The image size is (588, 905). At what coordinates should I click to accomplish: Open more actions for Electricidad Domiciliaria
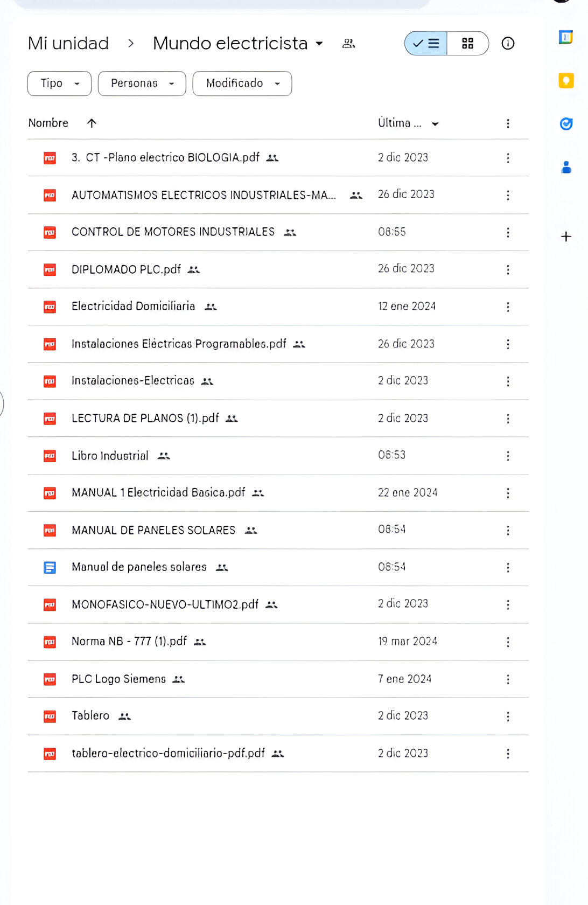pos(508,307)
